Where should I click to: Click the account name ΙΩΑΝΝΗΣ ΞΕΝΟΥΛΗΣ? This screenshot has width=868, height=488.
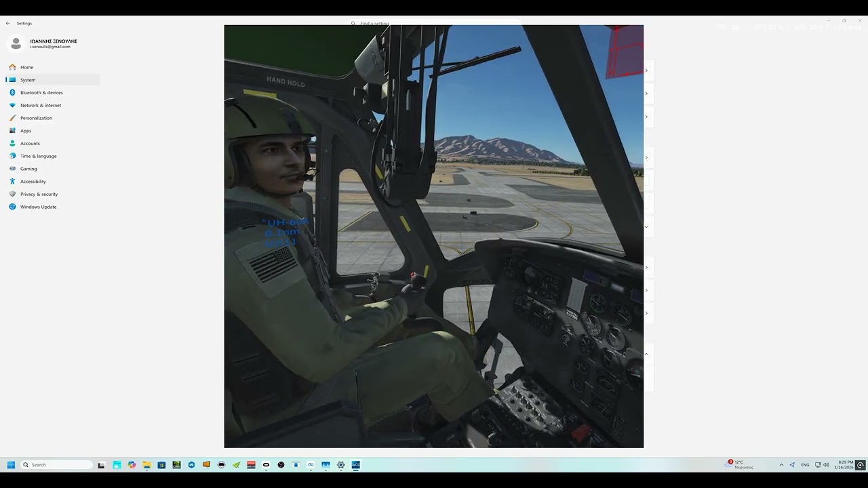point(54,41)
